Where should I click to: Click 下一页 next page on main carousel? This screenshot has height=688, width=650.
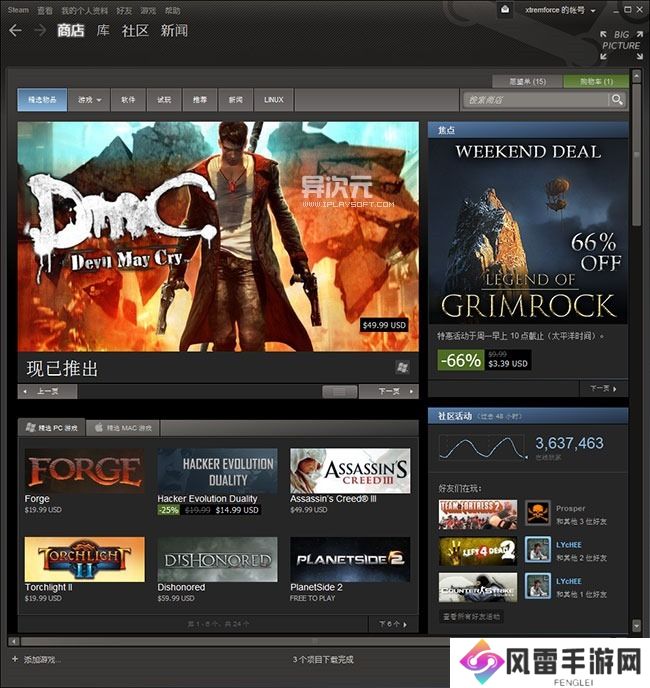click(x=389, y=391)
